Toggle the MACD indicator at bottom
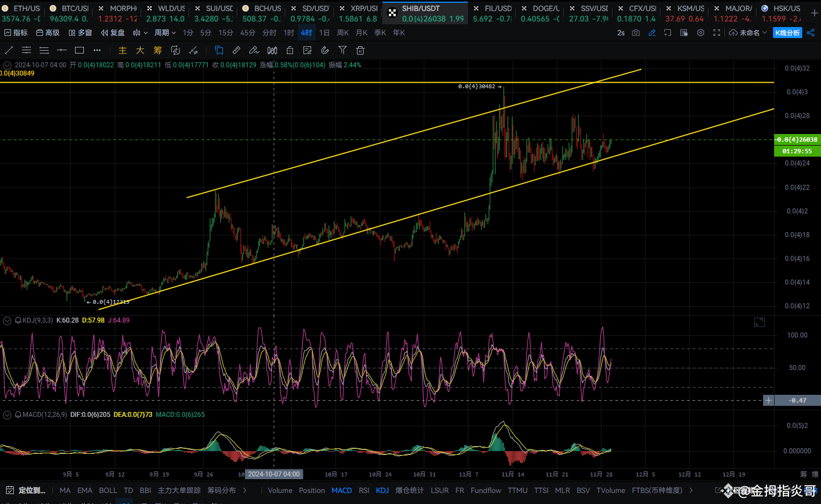The width and height of the screenshot is (821, 504). (342, 490)
